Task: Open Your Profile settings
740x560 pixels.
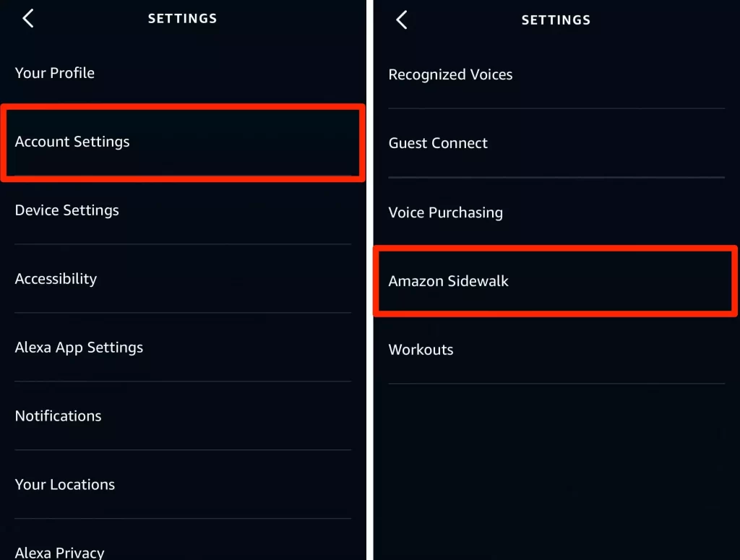Action: pos(55,73)
